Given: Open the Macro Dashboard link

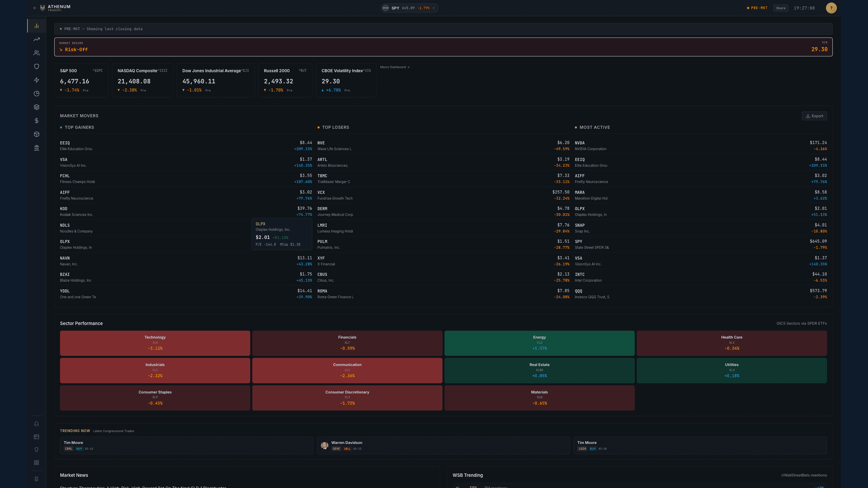Looking at the screenshot, I should (x=394, y=67).
